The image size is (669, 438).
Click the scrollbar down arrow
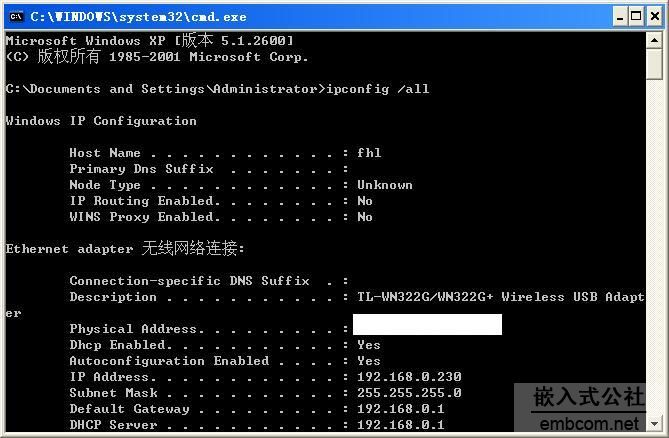[654, 423]
